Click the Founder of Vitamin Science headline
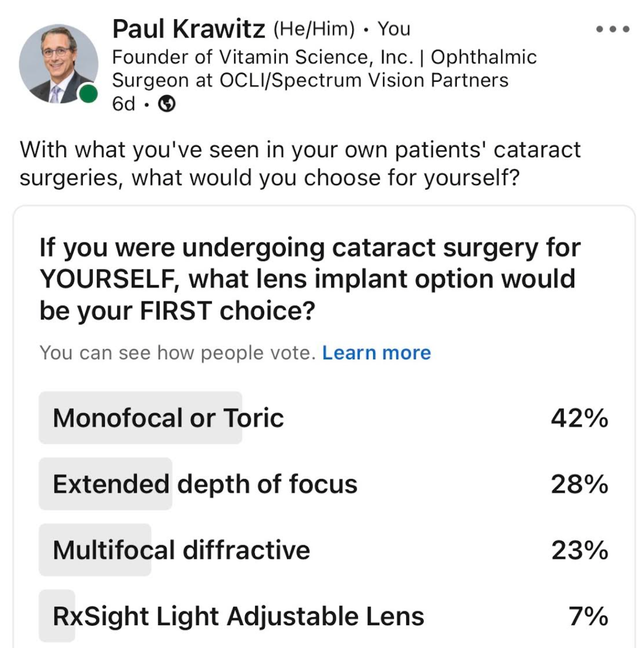Viewport: 644px width, 648px height. (324, 68)
